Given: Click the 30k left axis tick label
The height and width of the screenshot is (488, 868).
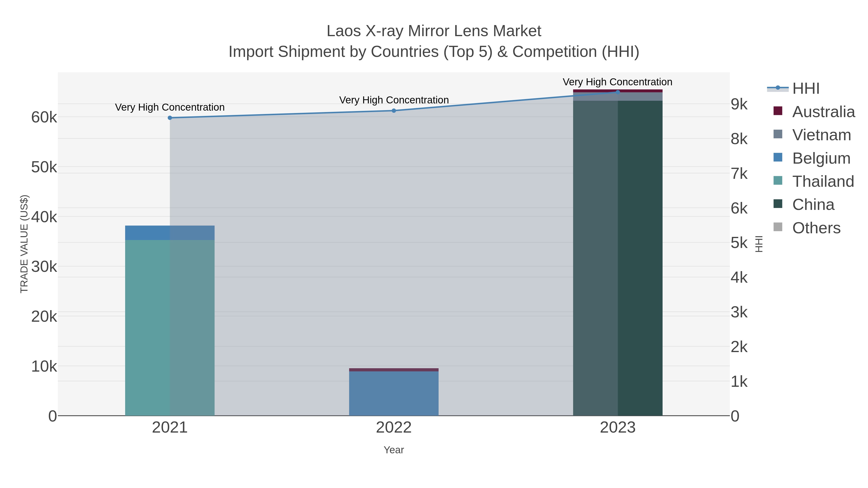Looking at the screenshot, I should [x=44, y=267].
